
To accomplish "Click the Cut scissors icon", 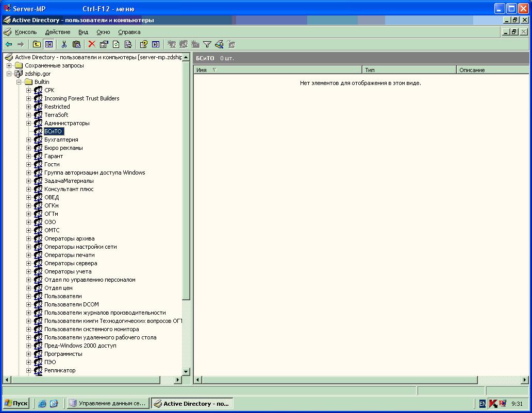I will [64, 44].
